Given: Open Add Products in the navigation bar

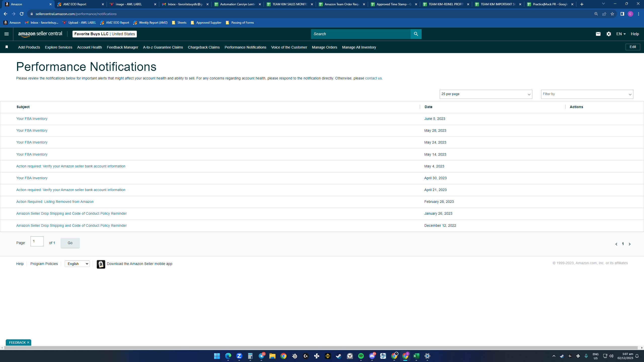Looking at the screenshot, I should 29,47.
